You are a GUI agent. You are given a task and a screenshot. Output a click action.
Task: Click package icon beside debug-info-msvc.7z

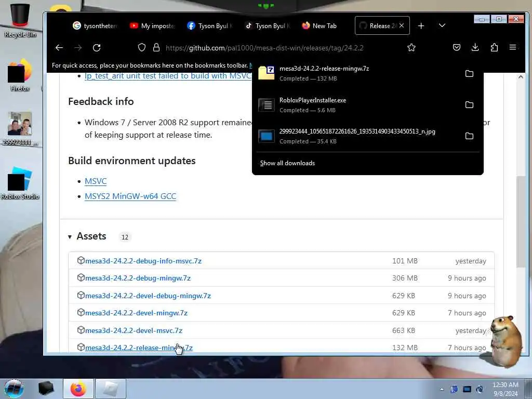click(x=81, y=260)
